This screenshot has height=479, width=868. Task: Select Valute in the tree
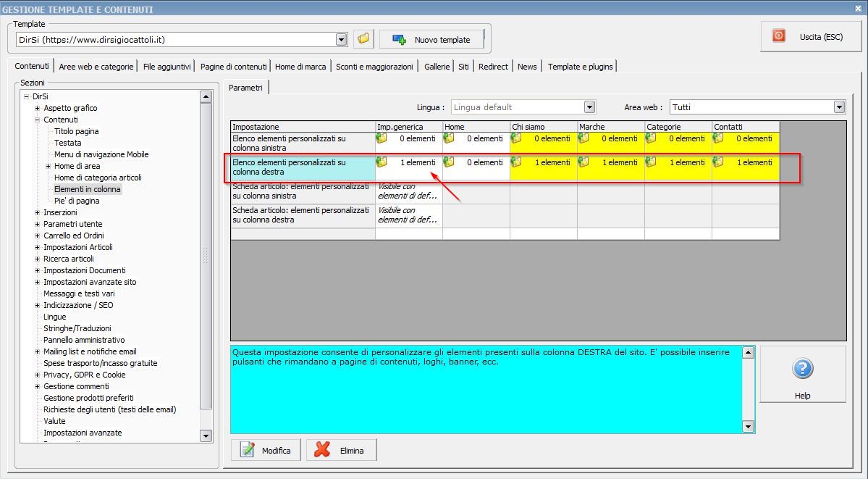54,421
